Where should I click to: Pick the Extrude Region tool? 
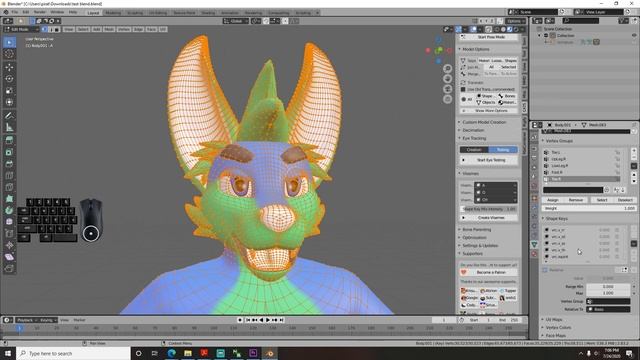9,140
